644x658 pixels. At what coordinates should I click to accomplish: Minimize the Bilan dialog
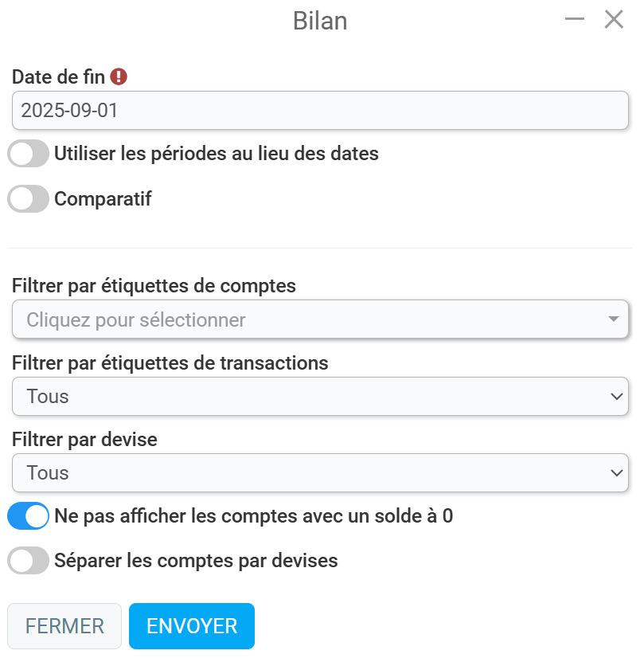pos(575,19)
